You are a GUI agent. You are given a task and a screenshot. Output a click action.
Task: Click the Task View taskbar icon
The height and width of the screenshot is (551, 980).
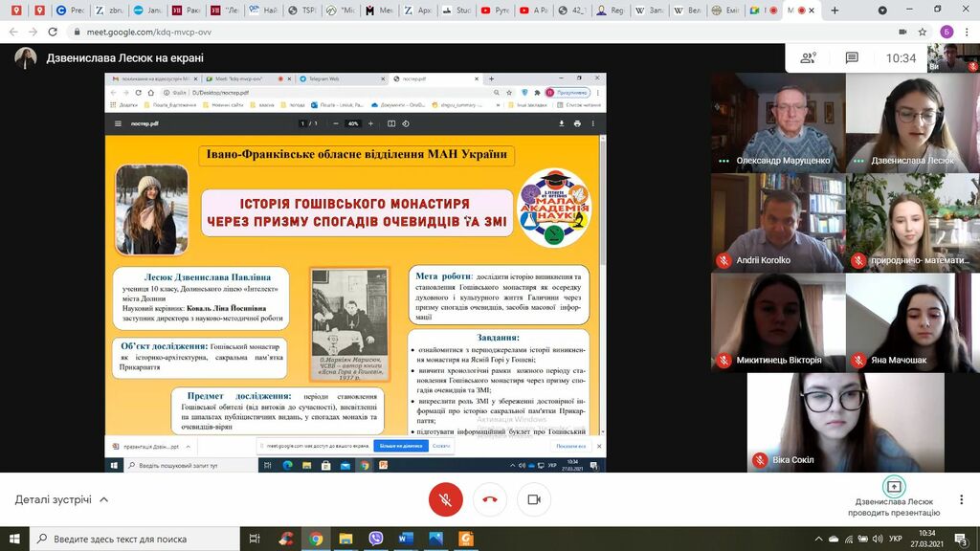tap(255, 539)
